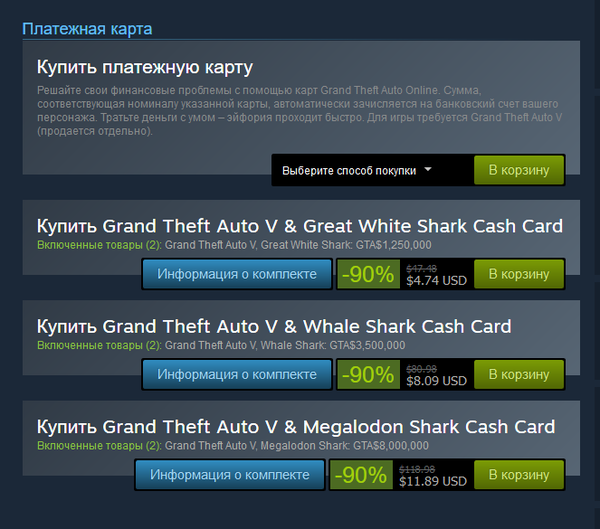Click the Great White Shark Cash Card title
The height and width of the screenshot is (529, 600).
pos(300,226)
